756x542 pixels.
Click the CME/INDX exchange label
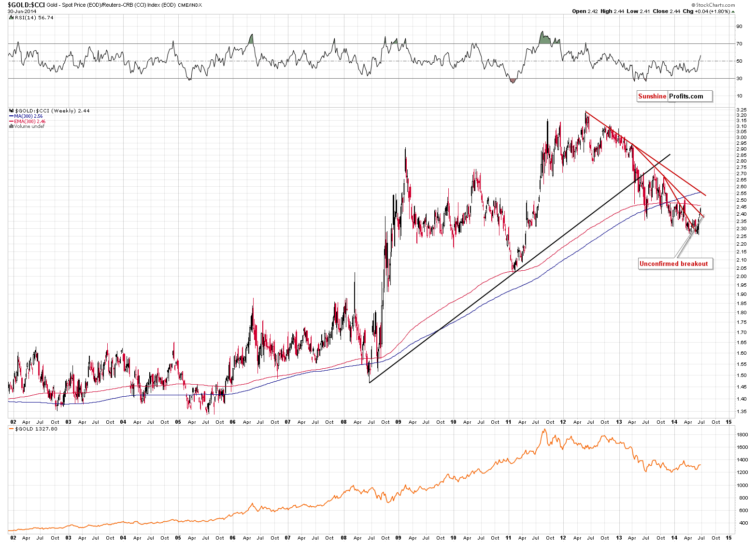click(x=190, y=5)
